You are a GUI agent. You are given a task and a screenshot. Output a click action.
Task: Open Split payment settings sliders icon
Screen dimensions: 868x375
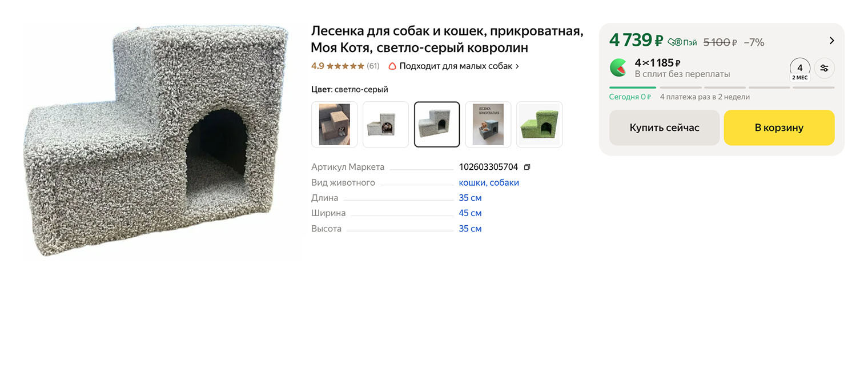point(824,68)
